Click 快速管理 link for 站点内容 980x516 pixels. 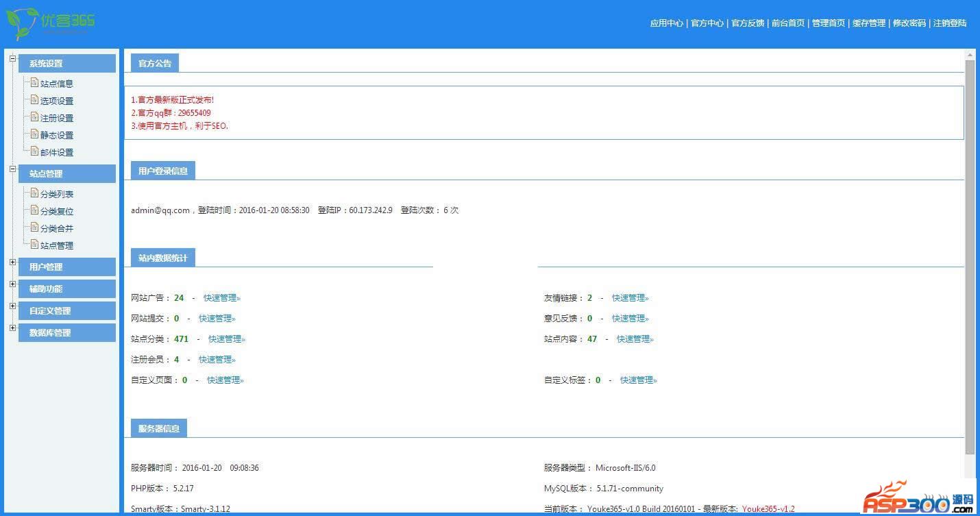tap(635, 339)
